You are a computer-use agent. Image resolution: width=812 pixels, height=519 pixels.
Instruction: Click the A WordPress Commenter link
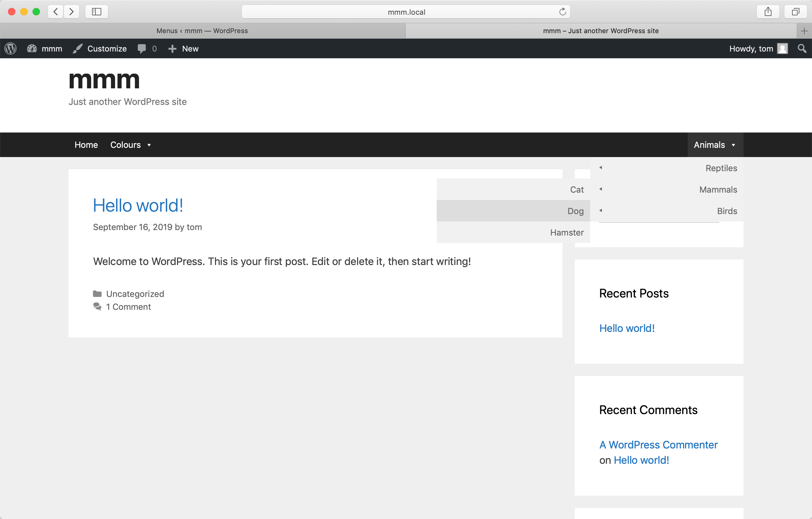point(658,445)
